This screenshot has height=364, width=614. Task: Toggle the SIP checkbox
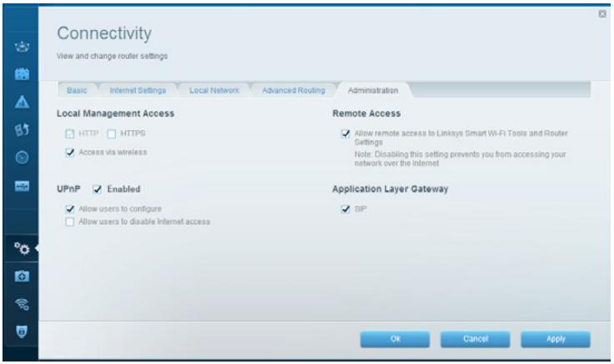pyautogui.click(x=346, y=209)
